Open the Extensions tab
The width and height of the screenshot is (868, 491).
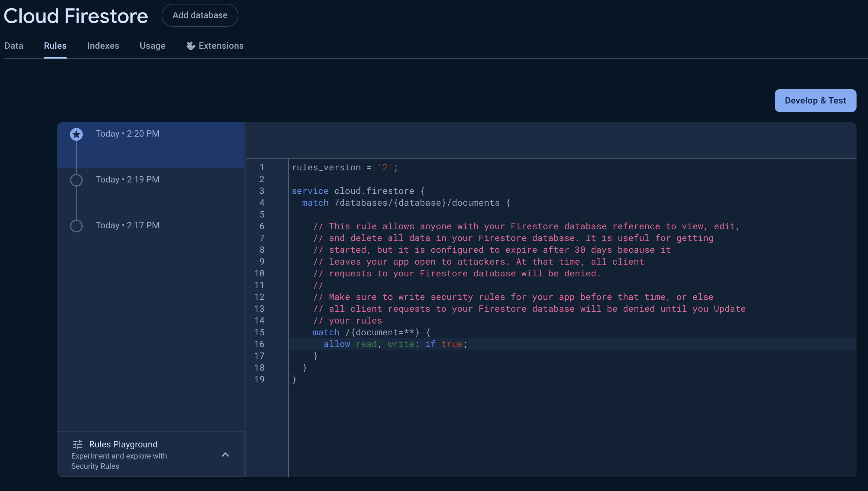click(221, 46)
